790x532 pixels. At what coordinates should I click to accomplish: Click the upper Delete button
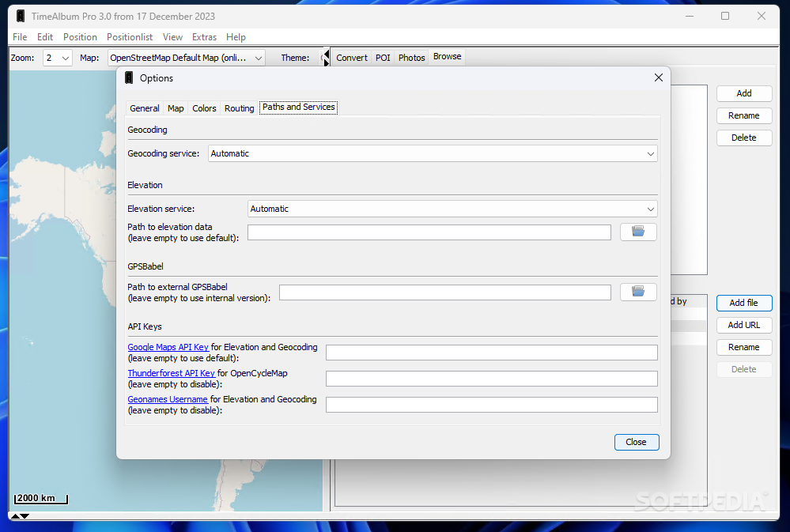click(x=743, y=138)
